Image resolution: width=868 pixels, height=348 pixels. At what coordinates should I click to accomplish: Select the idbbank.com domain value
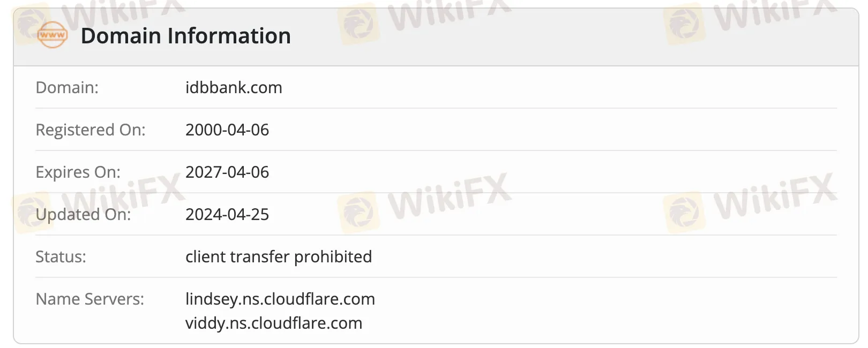click(x=234, y=87)
